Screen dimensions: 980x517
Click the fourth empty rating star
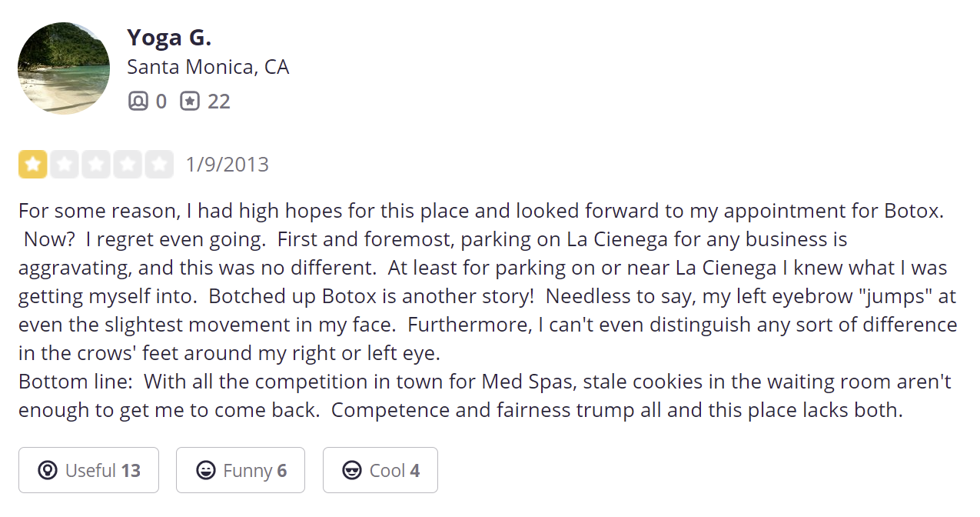tap(128, 165)
